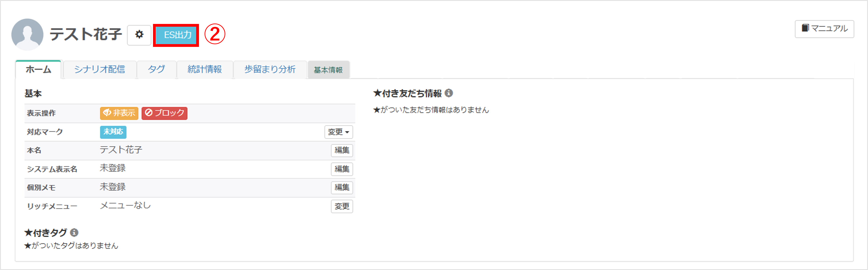Click the ES出力 button

pos(176,35)
